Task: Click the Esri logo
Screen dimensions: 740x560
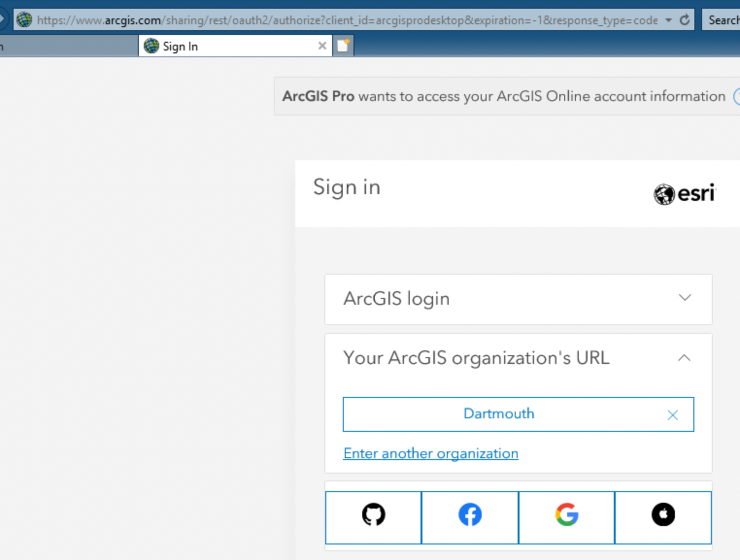Action: coord(685,194)
